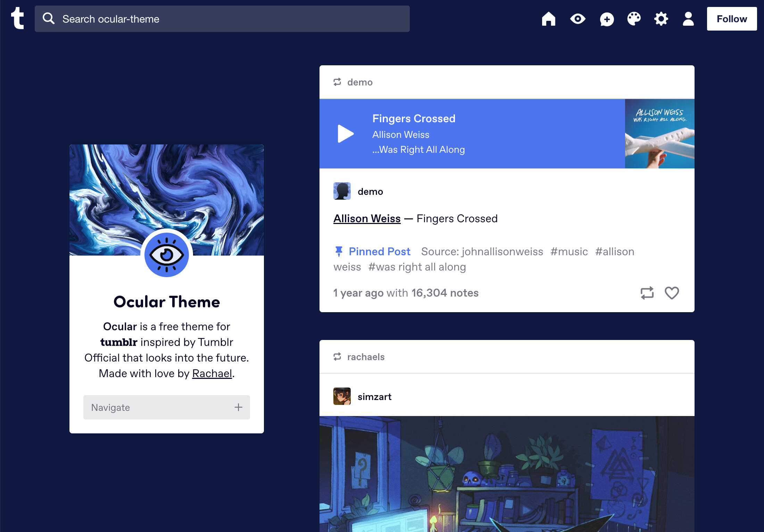Like the Fingers Crossed post
This screenshot has height=532, width=764.
(672, 293)
